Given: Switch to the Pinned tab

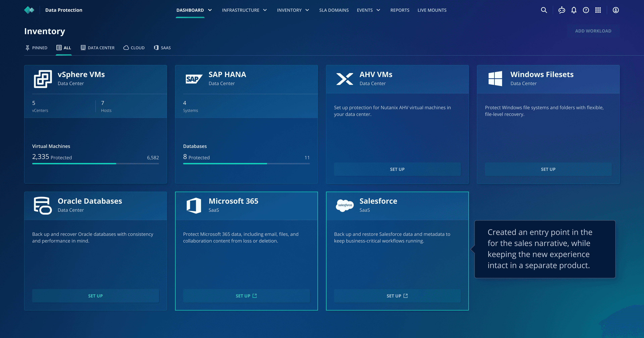Looking at the screenshot, I should point(36,48).
